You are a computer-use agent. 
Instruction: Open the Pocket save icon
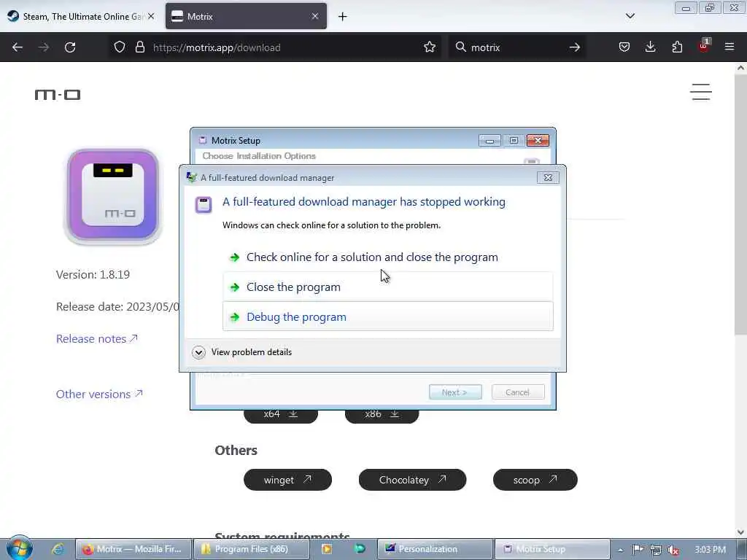[x=624, y=47]
